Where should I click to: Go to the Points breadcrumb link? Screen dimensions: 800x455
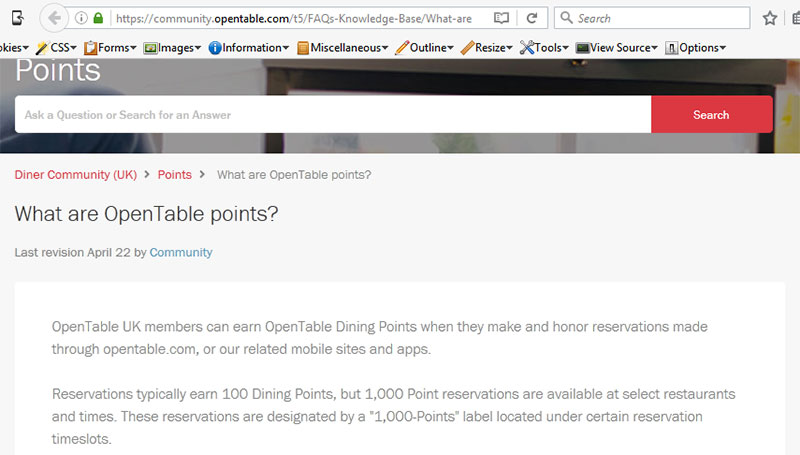pos(174,175)
